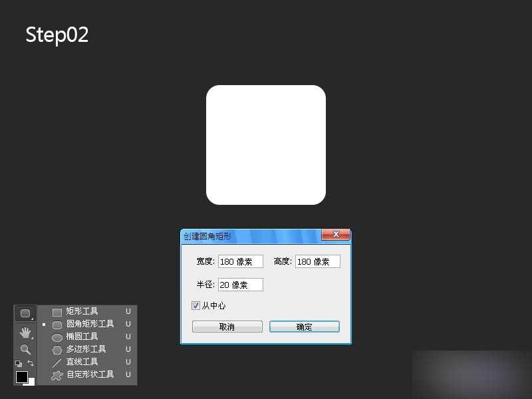Image resolution: width=532 pixels, height=399 pixels.
Task: Click the background color swatch
Action: coord(31,380)
